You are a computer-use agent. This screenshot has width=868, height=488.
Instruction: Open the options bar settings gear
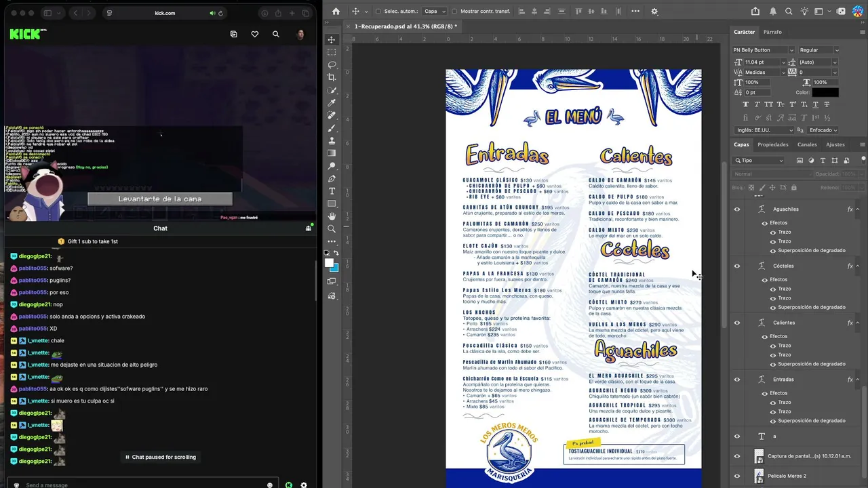(x=654, y=11)
